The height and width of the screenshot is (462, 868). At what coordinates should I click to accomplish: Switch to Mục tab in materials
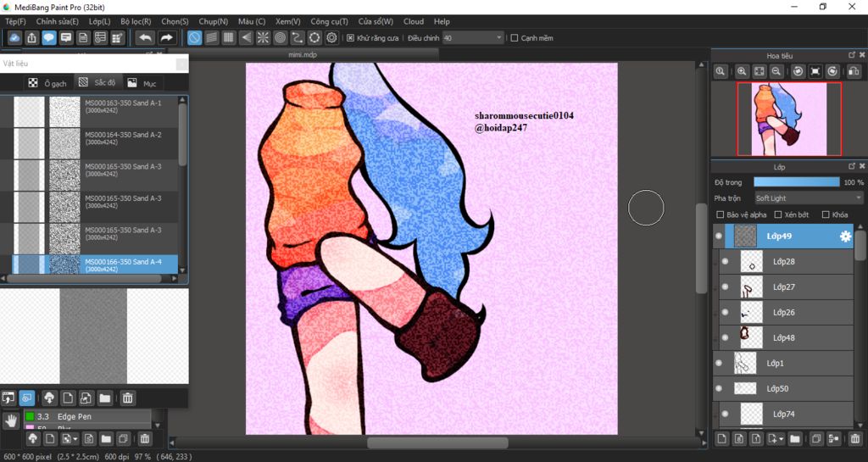pos(142,83)
